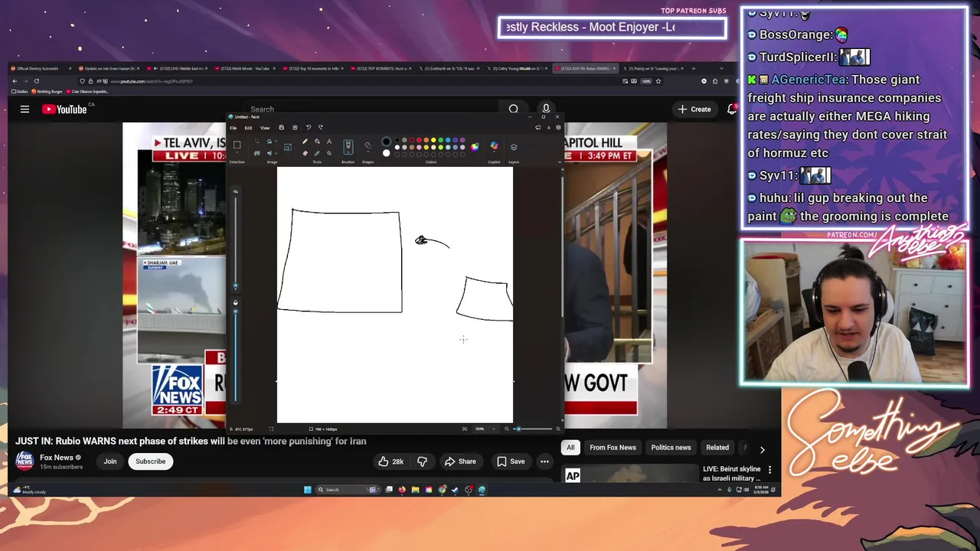Click the YouTube logo

click(x=64, y=109)
